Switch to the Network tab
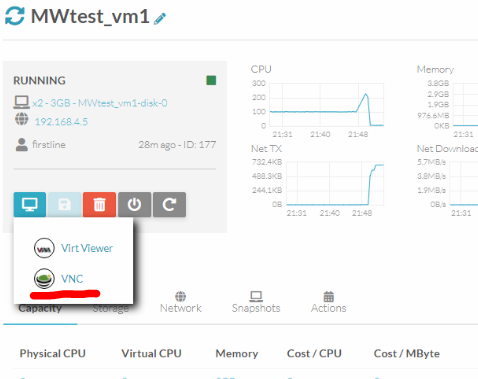 (x=181, y=302)
